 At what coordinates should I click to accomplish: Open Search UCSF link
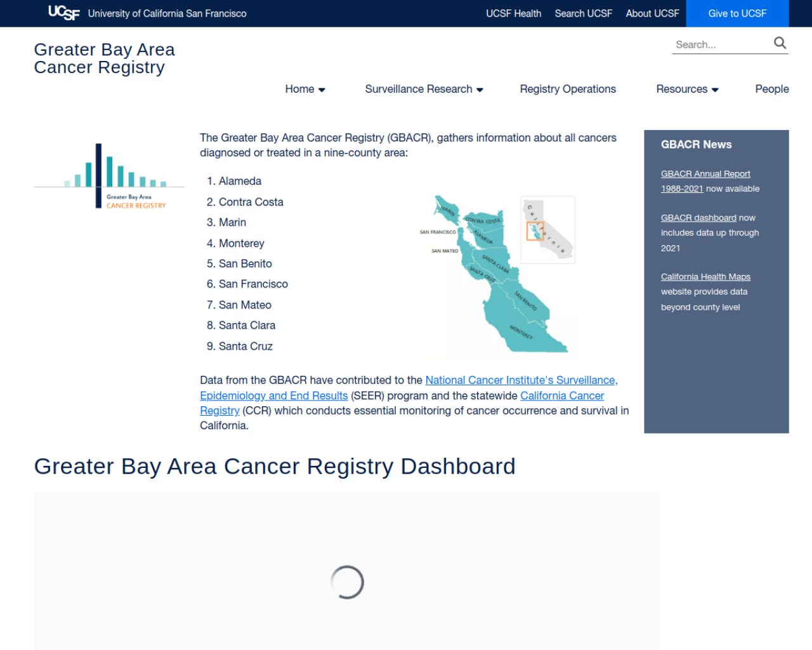[x=584, y=13]
